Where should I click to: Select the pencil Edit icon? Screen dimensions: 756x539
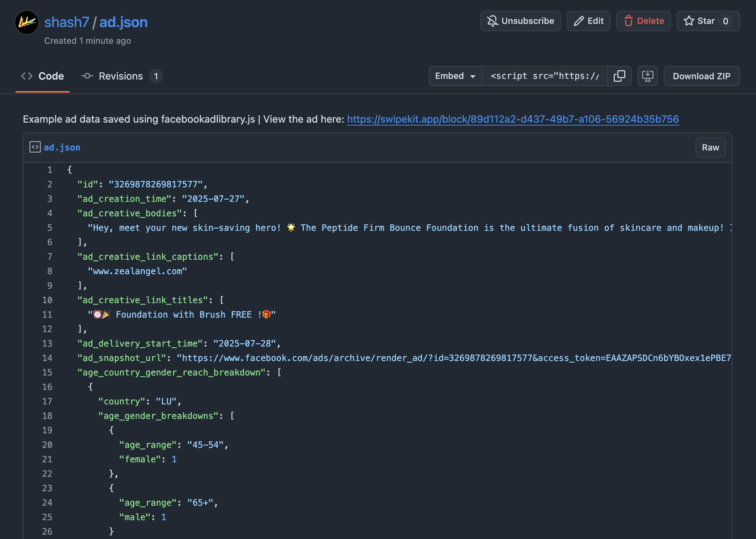click(578, 21)
